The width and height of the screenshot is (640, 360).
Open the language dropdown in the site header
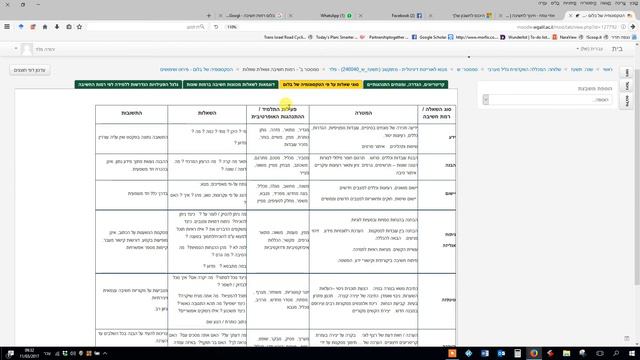pos(589,49)
